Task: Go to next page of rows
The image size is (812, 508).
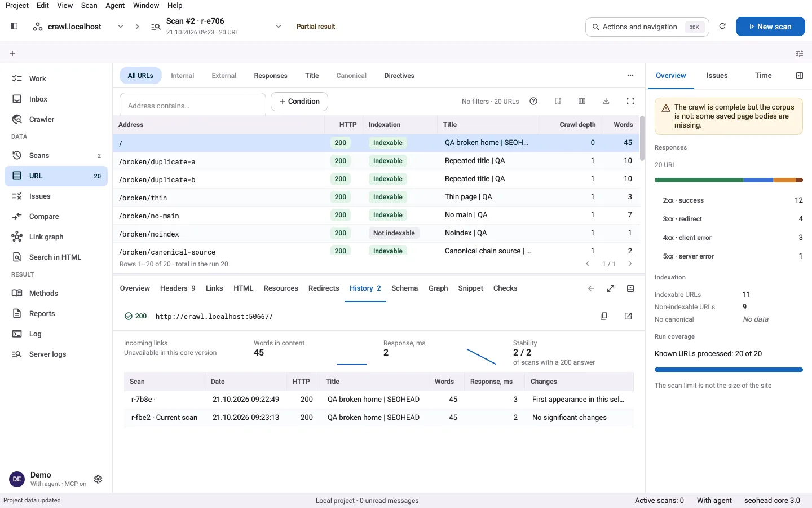Action: (630, 264)
